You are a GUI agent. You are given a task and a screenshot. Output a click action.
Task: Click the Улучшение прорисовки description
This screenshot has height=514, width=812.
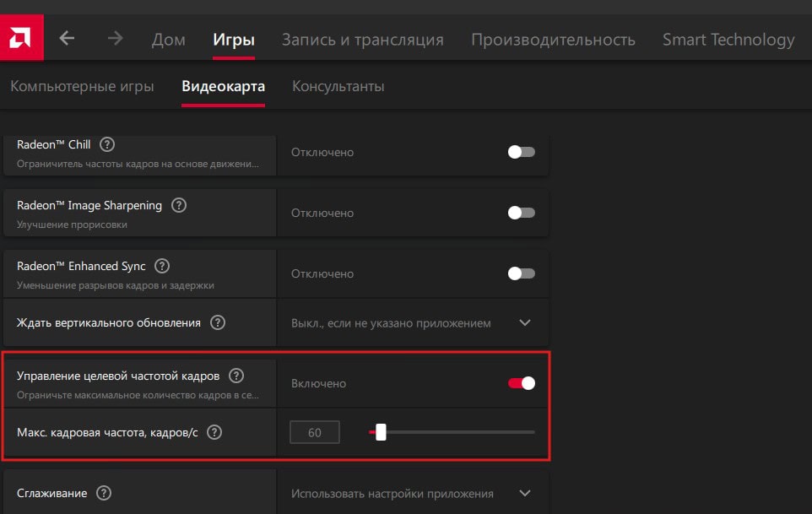point(72,225)
